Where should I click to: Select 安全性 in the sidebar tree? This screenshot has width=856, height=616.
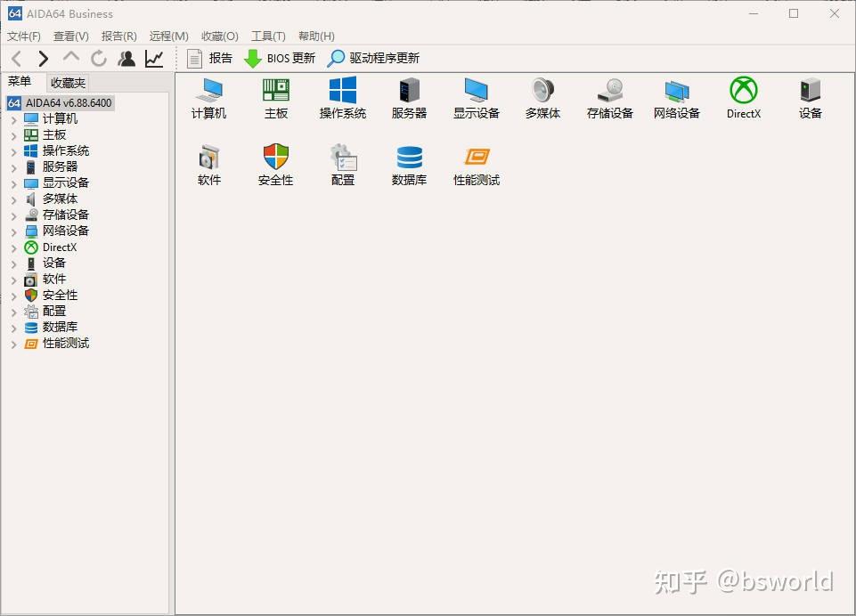(60, 296)
